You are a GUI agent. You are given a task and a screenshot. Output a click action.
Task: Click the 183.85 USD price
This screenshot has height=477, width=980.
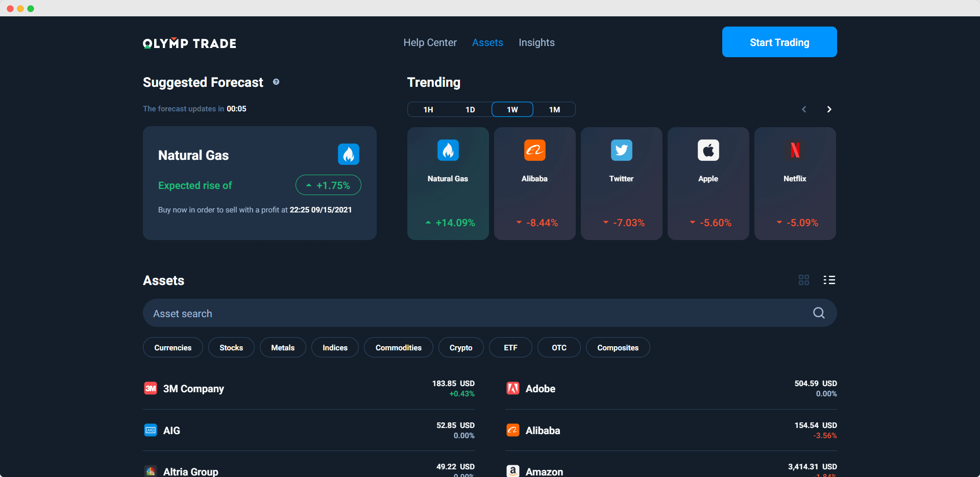coord(453,383)
